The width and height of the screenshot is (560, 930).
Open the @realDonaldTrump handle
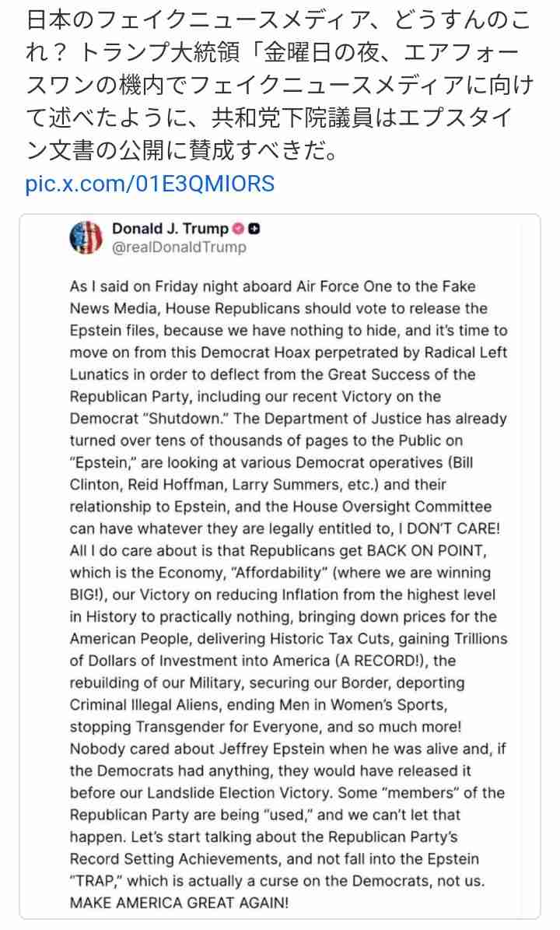(179, 247)
